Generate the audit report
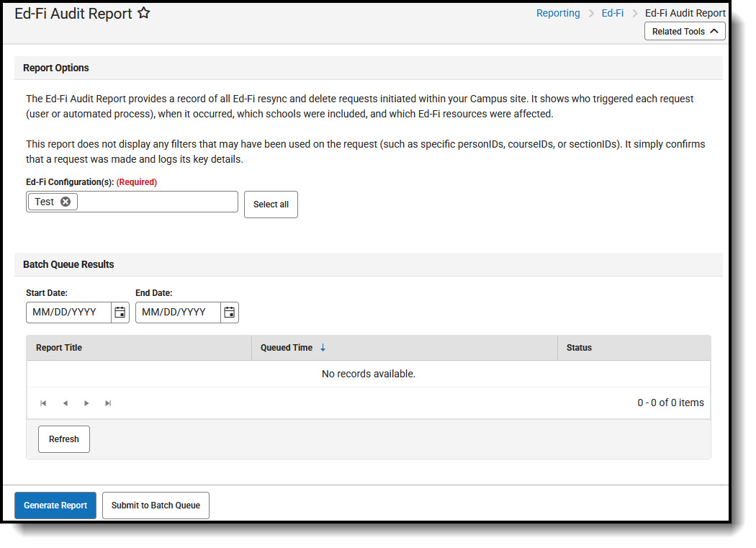 55,505
